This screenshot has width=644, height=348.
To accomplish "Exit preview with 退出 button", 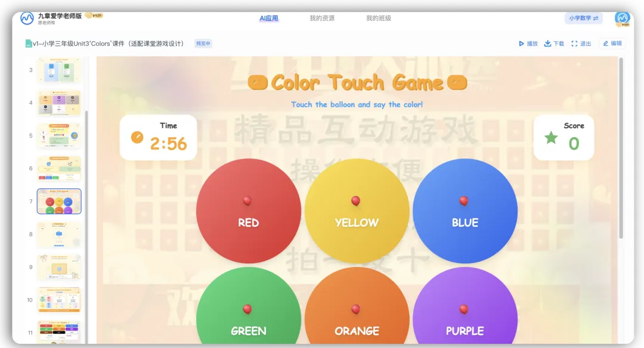I will (581, 44).
